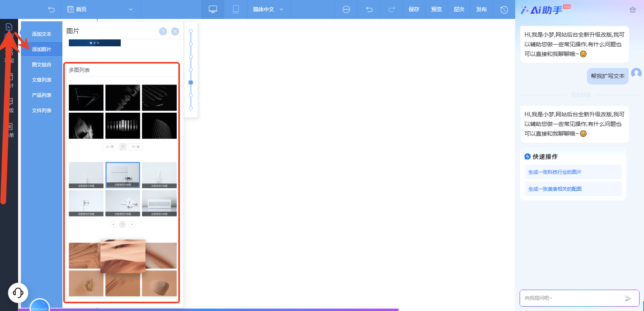Open the 首页 page selector dropdown
This screenshot has width=644, height=311.
[100, 9]
